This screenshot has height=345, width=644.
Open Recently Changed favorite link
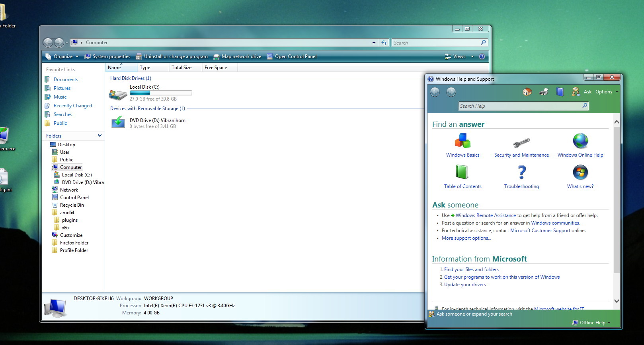[x=73, y=106]
